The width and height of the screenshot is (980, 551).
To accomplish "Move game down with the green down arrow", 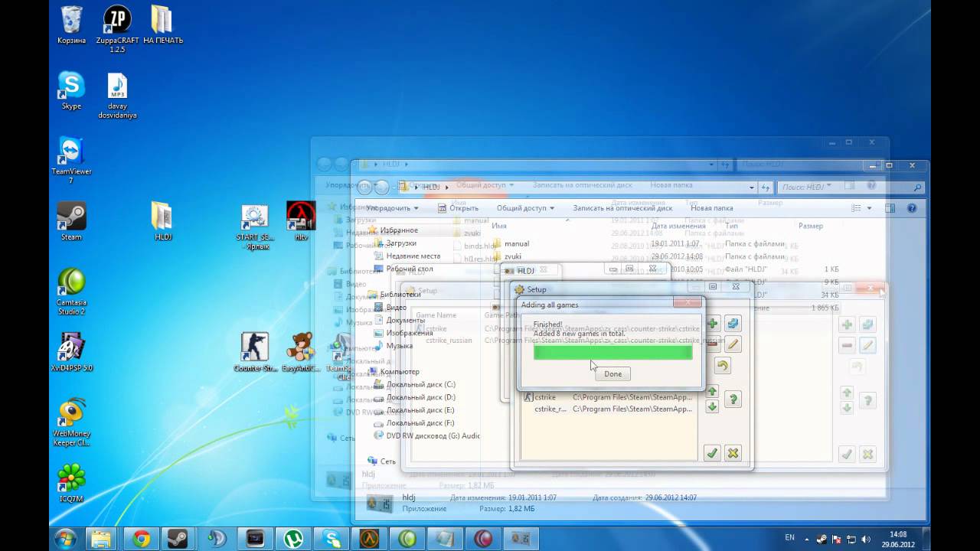I will [x=712, y=406].
